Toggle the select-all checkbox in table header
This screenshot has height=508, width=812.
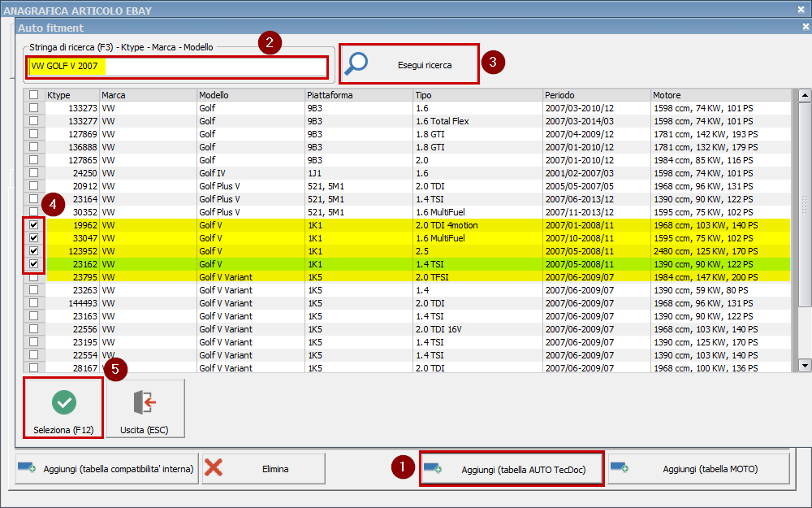[33, 95]
